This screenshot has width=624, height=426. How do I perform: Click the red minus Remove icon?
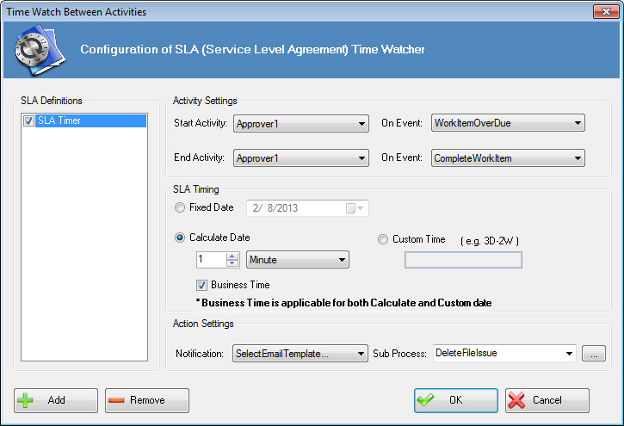(117, 400)
